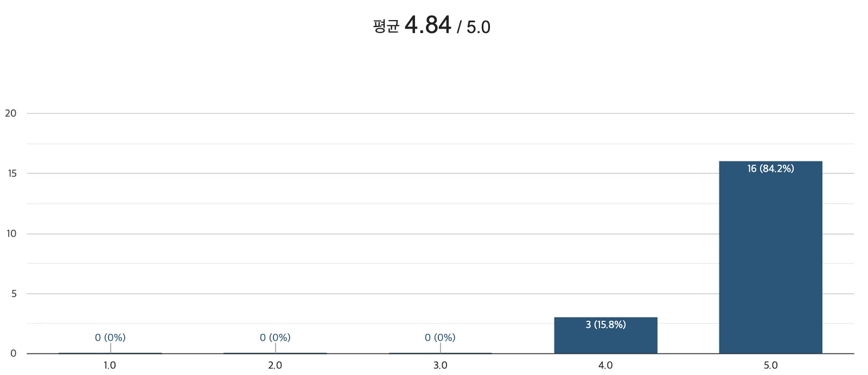Viewport: 868px width, 375px height.
Task: Click the y-axis value 5
Action: coord(14,294)
